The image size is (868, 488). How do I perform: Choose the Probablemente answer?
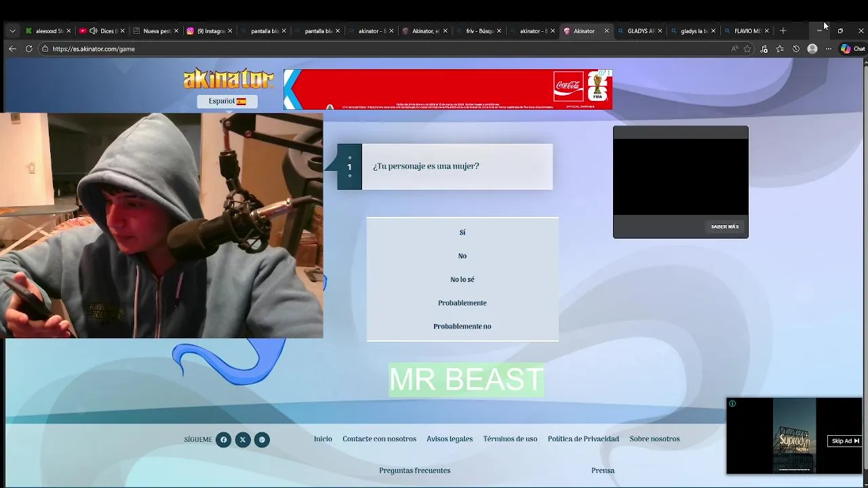pyautogui.click(x=462, y=303)
